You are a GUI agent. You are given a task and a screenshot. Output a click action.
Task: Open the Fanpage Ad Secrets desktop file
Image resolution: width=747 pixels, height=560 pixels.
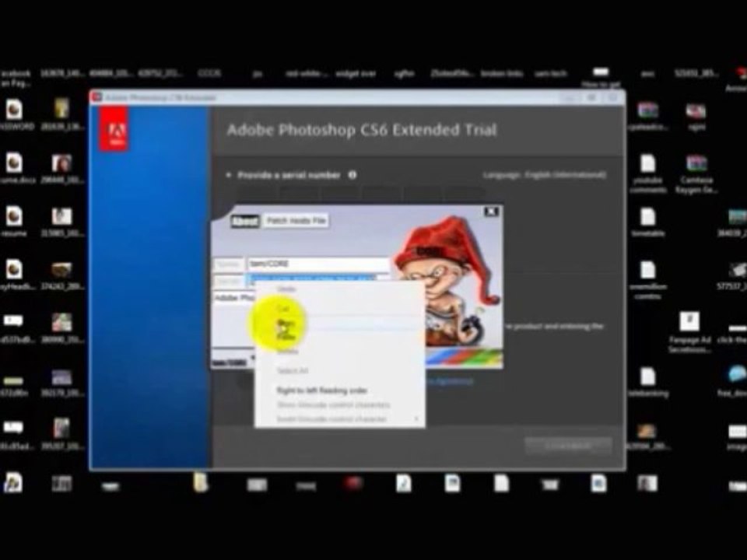coord(689,332)
